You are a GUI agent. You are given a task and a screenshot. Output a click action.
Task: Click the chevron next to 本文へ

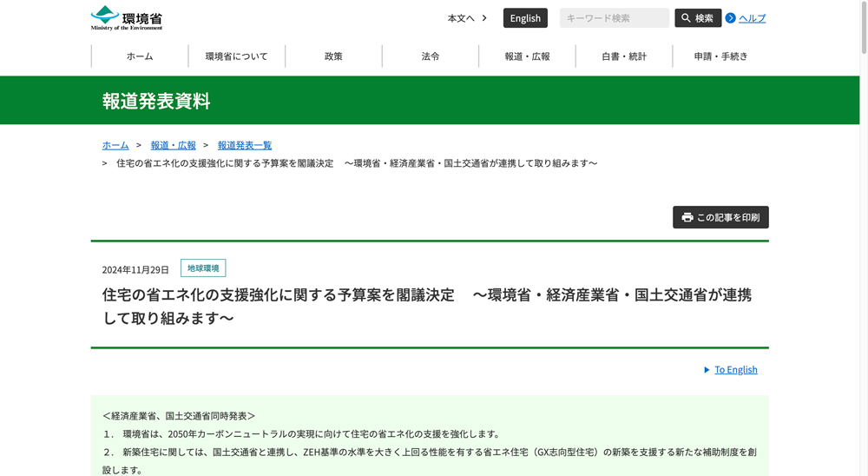(x=484, y=18)
